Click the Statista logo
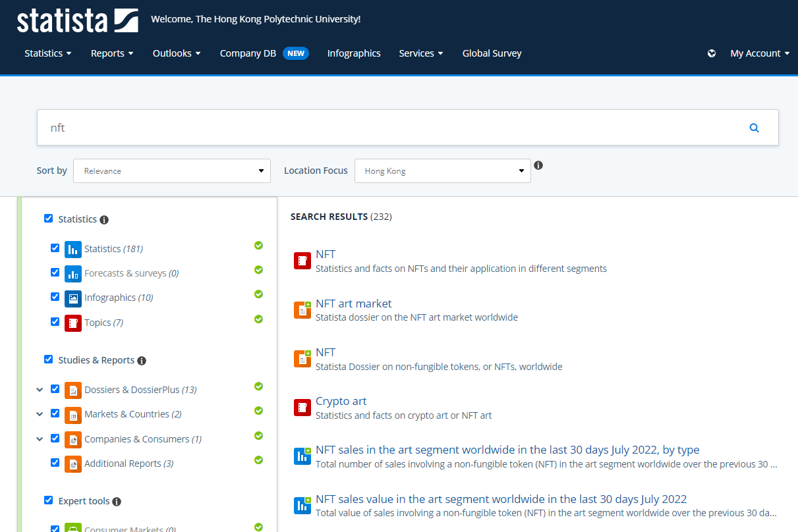 tap(78, 20)
